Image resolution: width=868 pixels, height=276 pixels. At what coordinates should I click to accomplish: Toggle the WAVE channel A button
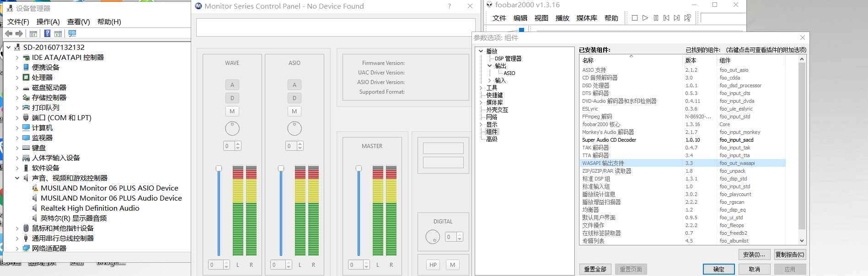(232, 85)
